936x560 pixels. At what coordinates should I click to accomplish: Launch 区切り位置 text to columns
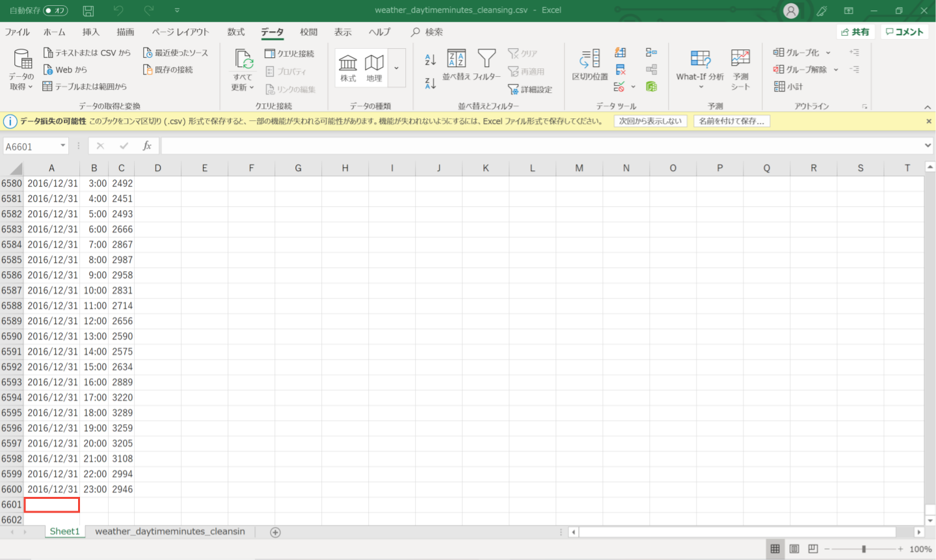pyautogui.click(x=590, y=66)
